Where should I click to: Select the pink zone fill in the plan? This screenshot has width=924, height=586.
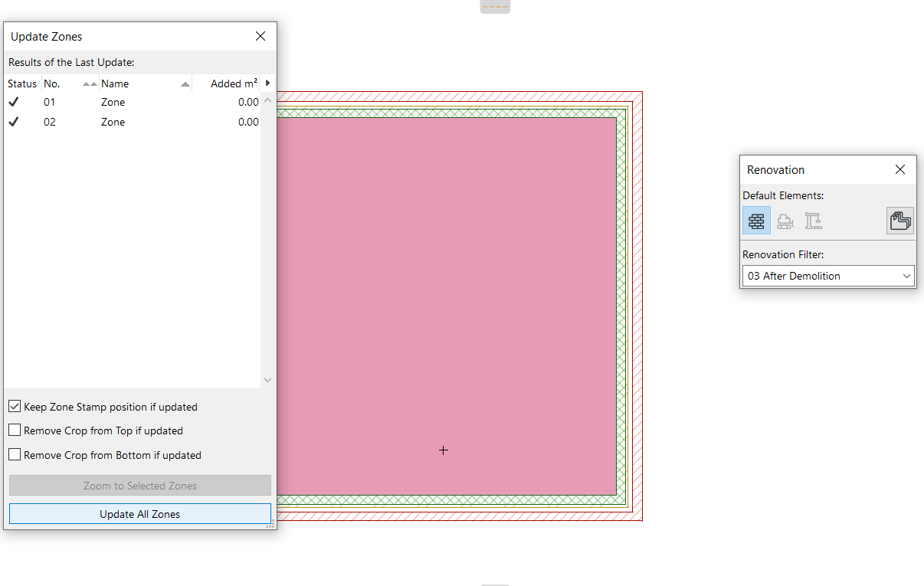click(x=446, y=306)
